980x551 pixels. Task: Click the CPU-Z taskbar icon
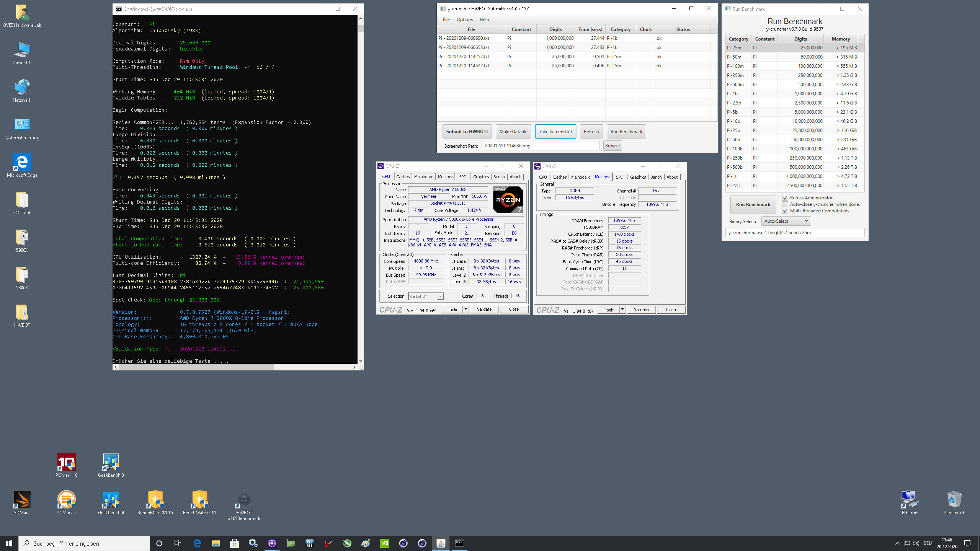click(x=272, y=543)
